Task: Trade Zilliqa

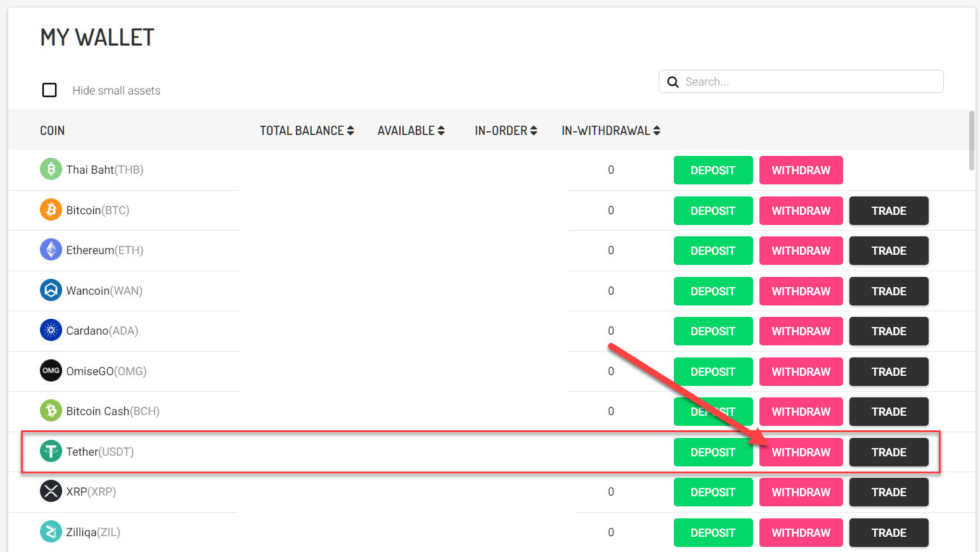Action: tap(889, 532)
